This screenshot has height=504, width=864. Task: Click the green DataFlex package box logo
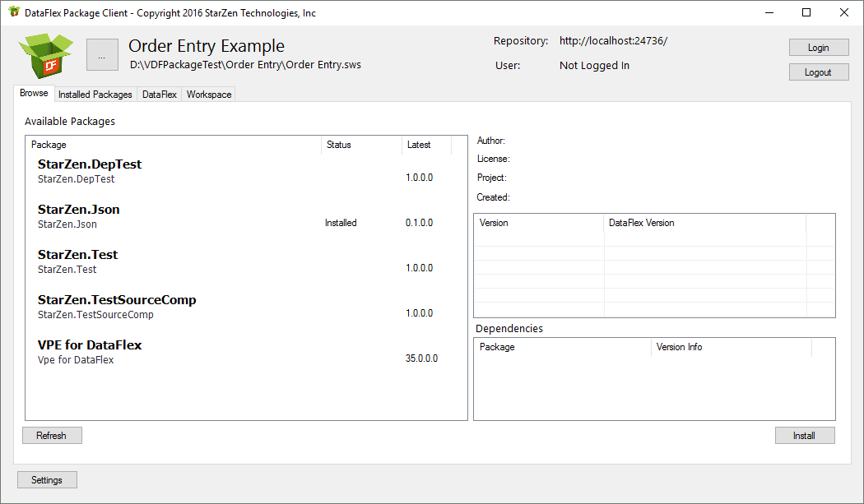coord(45,55)
